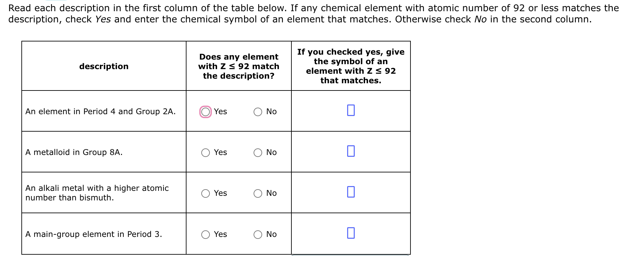Click the 'If you checked yes' header cell
This screenshot has width=644, height=256.
point(350,66)
